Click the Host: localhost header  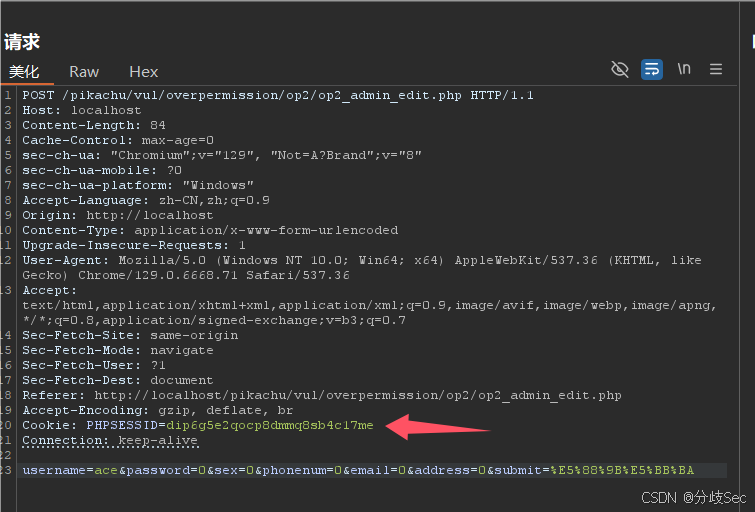coord(82,110)
